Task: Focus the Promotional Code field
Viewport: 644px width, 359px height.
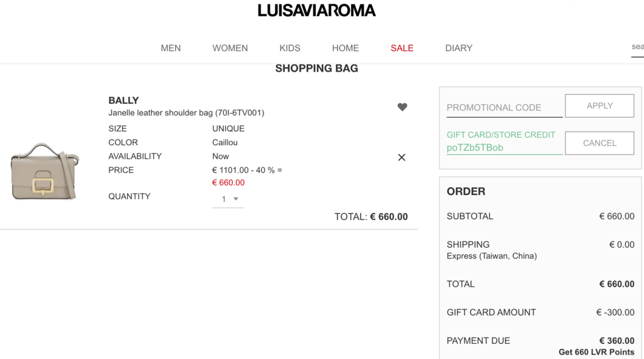Action: click(504, 108)
